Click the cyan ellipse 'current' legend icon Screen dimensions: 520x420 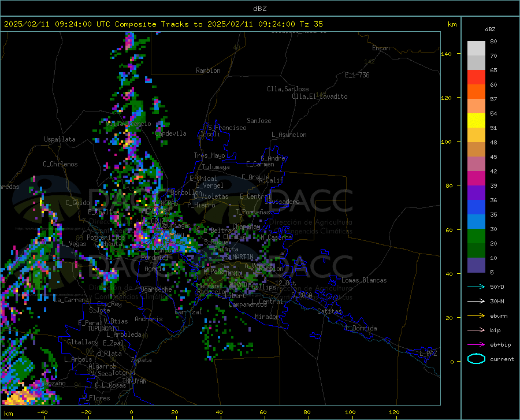click(x=476, y=359)
